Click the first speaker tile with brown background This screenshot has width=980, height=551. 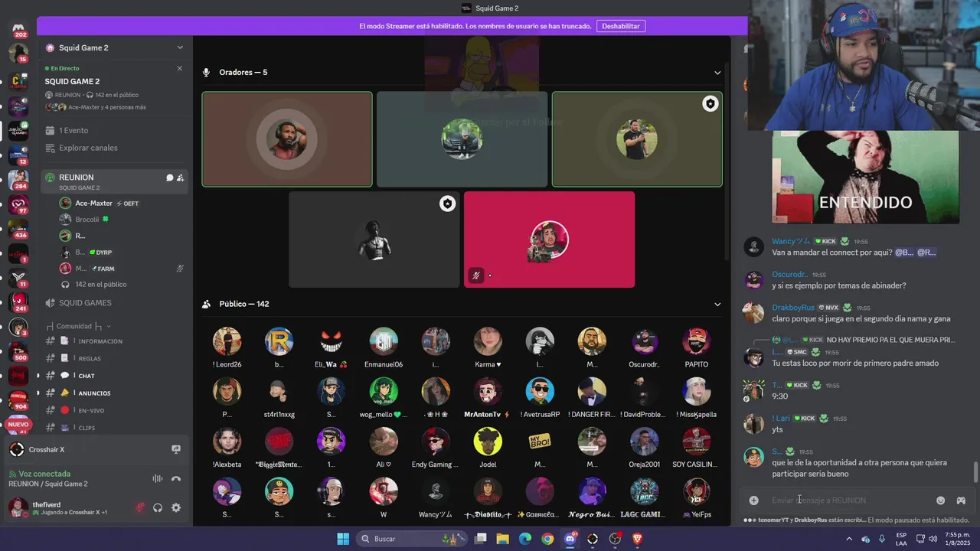point(287,139)
